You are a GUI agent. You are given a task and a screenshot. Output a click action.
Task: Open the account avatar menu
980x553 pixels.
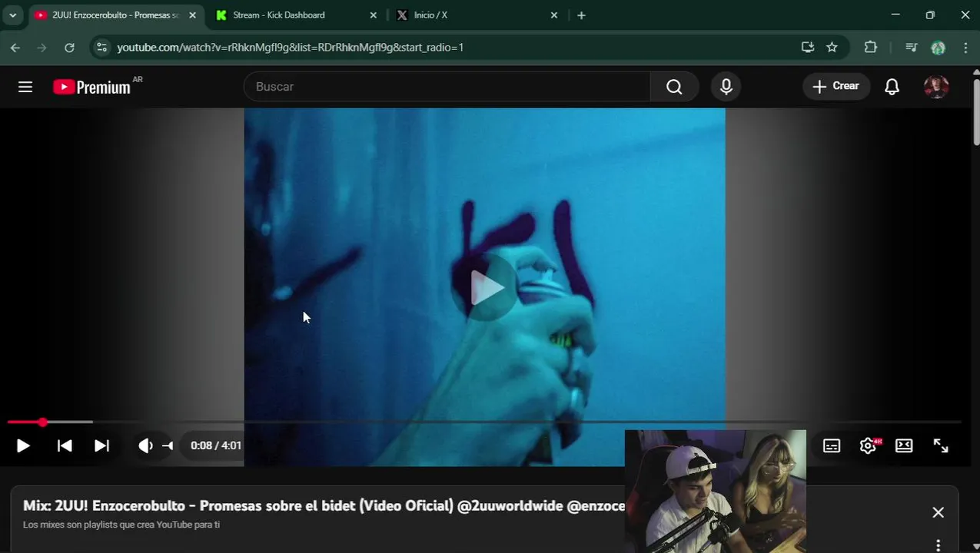tap(936, 87)
